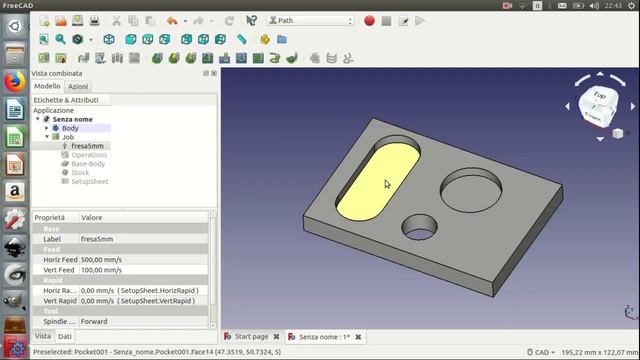This screenshot has width=640, height=360.
Task: Click the Path post-process icon
Action: coord(61,58)
